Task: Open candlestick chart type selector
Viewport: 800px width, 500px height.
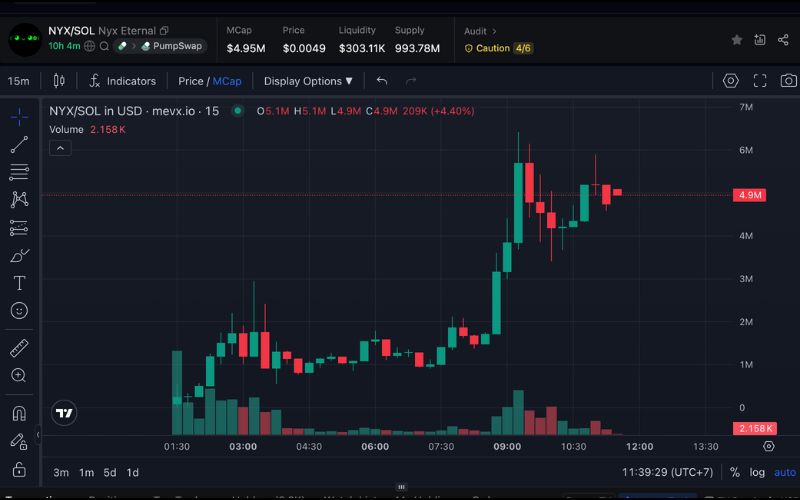Action: tap(59, 81)
